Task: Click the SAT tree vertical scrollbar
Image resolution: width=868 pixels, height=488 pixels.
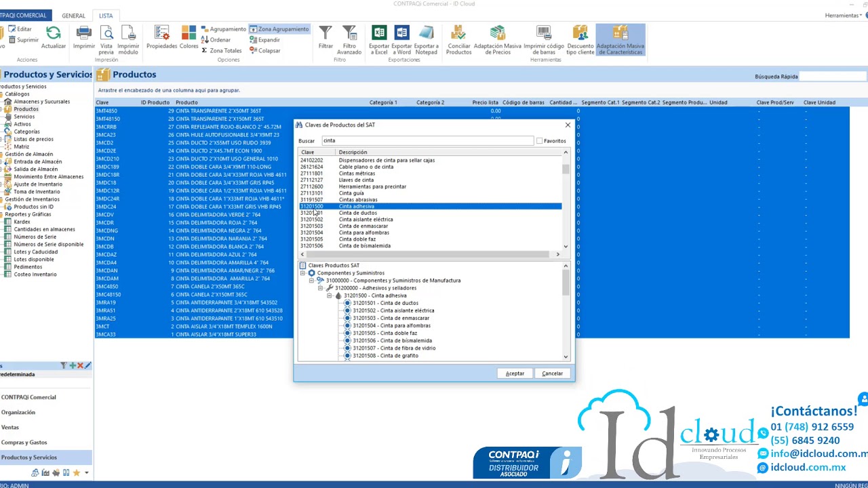Action: tap(566, 311)
